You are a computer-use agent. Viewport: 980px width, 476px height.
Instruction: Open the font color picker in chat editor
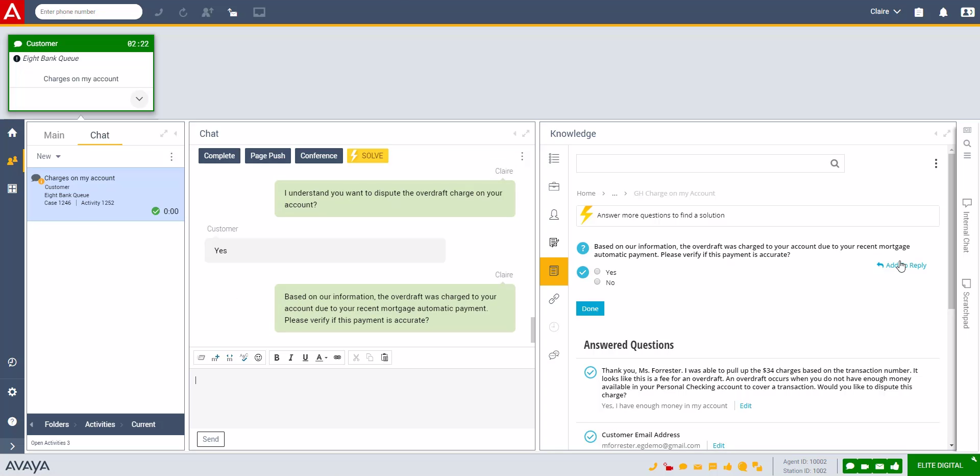321,358
